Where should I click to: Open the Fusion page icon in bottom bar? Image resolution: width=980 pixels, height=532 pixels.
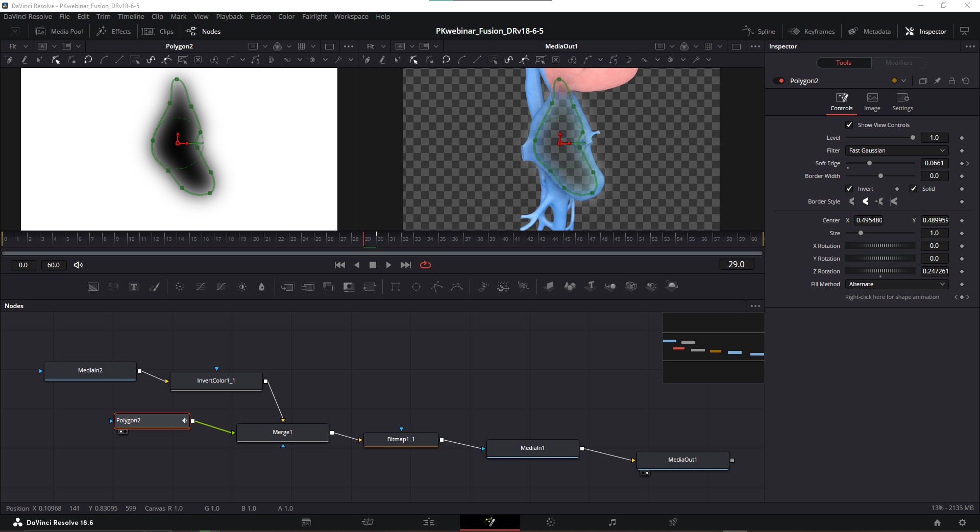coord(490,522)
